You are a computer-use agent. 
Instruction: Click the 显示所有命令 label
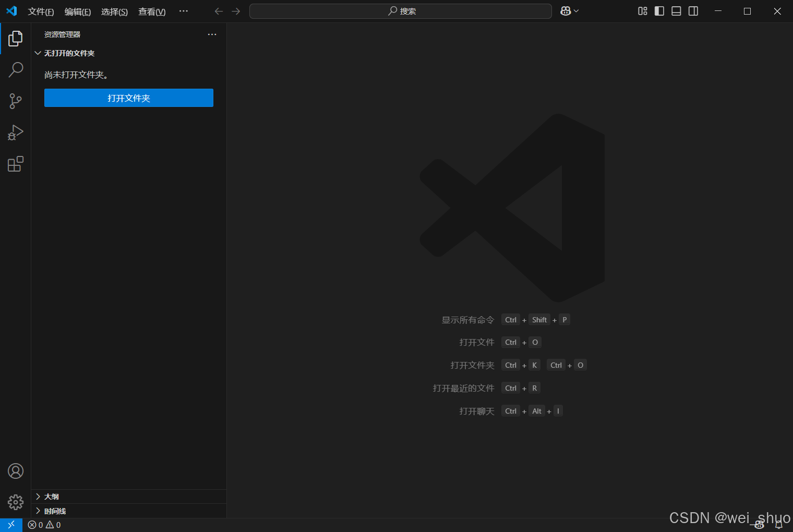tap(468, 320)
